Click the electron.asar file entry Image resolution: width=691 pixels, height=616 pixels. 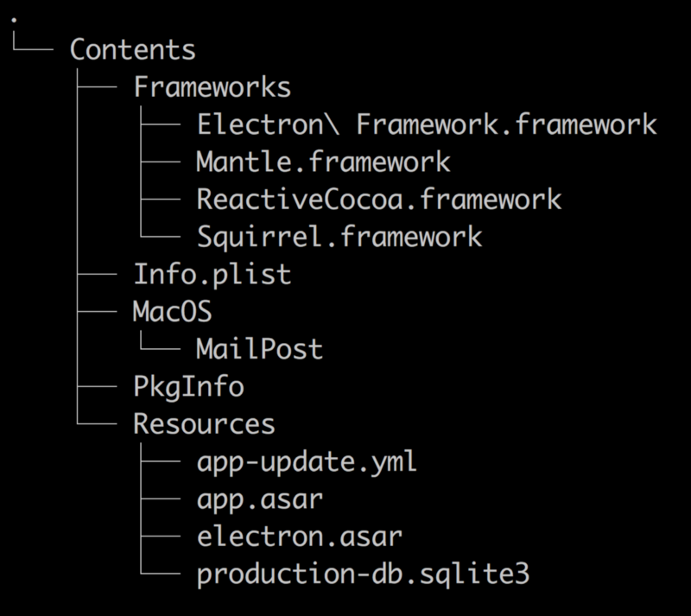tap(299, 537)
